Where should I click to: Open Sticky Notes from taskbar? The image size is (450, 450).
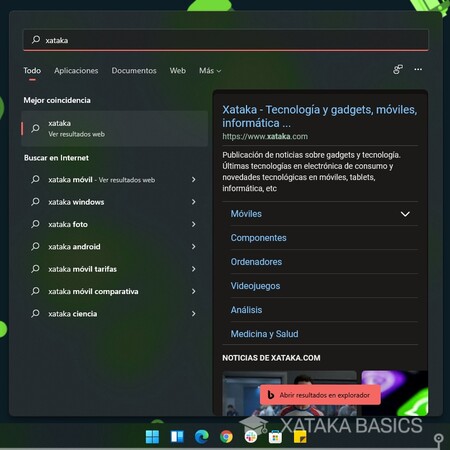tap(300, 437)
